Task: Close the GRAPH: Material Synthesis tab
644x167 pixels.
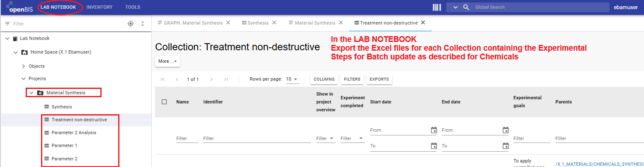Action: [x=228, y=23]
